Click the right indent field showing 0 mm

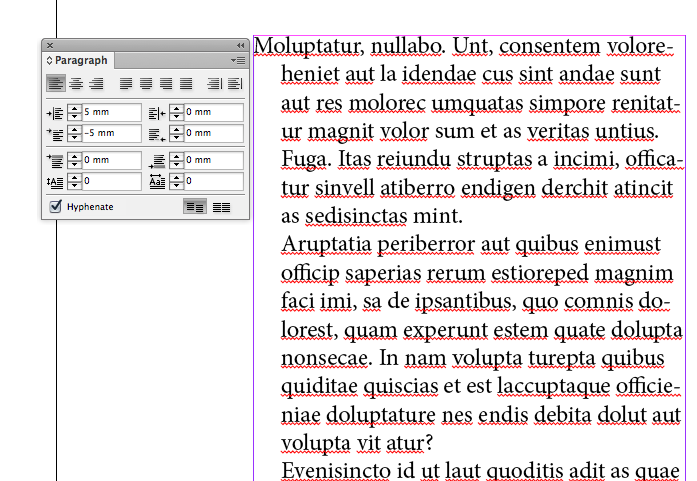[213, 112]
